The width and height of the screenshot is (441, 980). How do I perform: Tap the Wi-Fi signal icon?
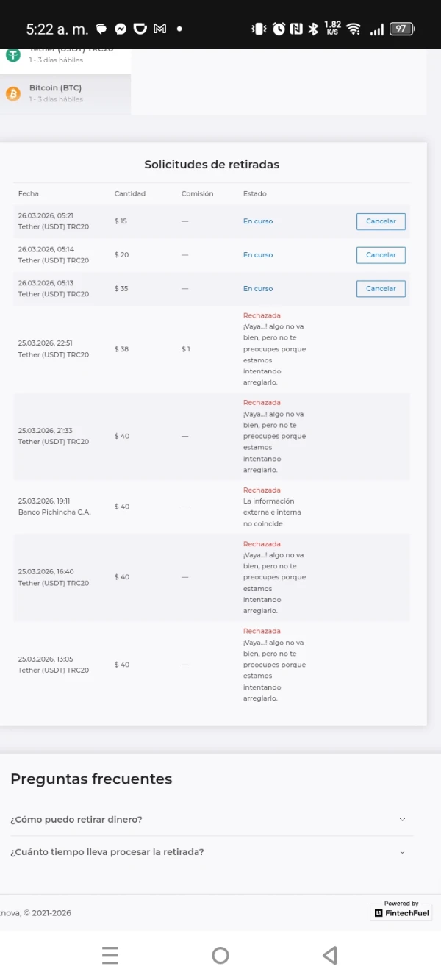(x=354, y=29)
